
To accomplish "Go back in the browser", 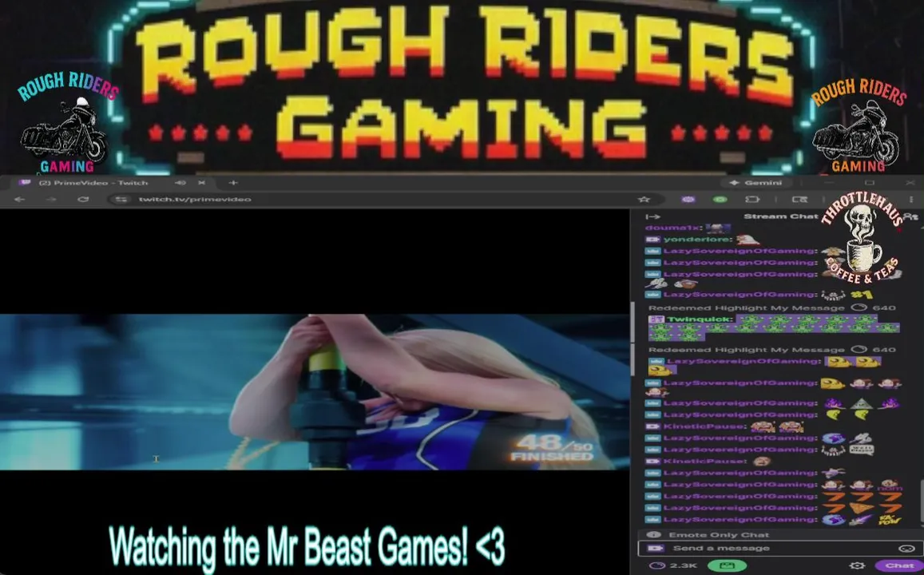I will [x=19, y=199].
